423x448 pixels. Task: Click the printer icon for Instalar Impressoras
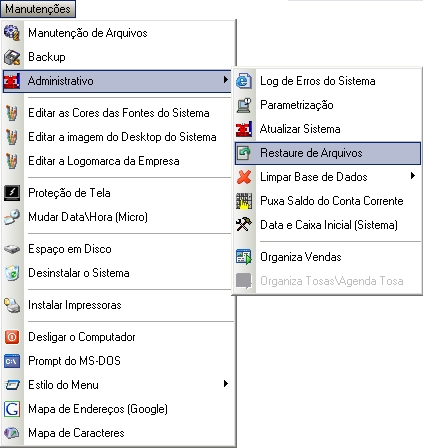click(12, 305)
